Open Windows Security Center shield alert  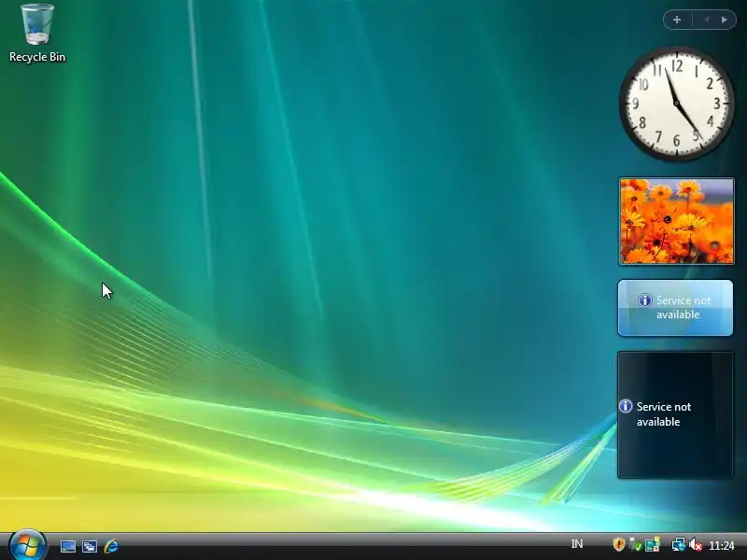(618, 544)
